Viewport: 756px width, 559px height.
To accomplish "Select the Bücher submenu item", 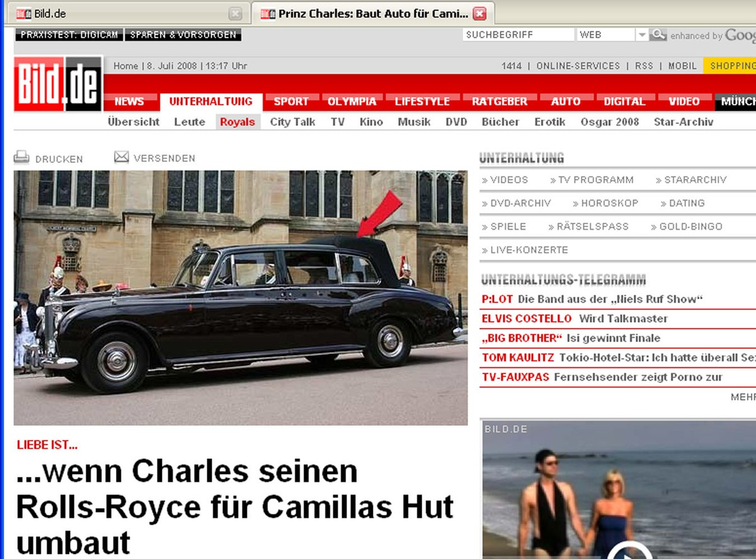I will [500, 122].
